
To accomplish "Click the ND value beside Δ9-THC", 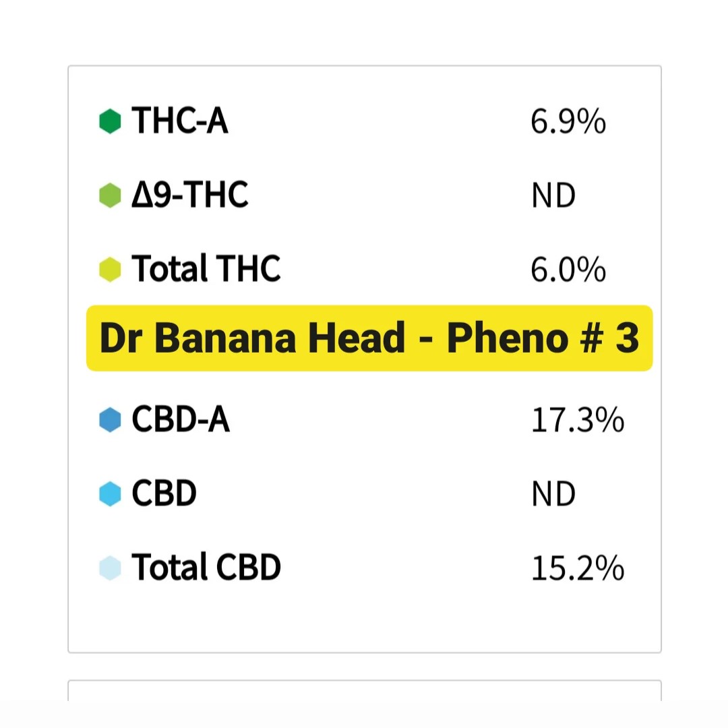I will [553, 197].
